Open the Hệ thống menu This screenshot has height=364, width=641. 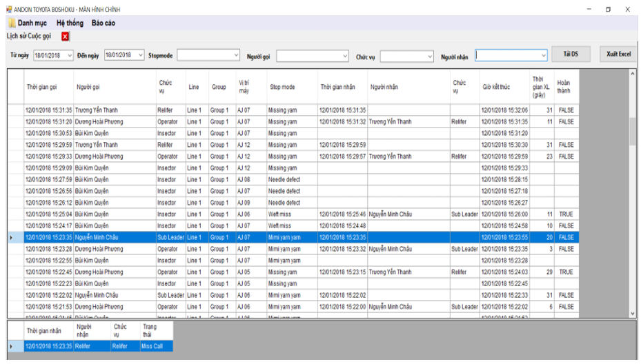[70, 23]
